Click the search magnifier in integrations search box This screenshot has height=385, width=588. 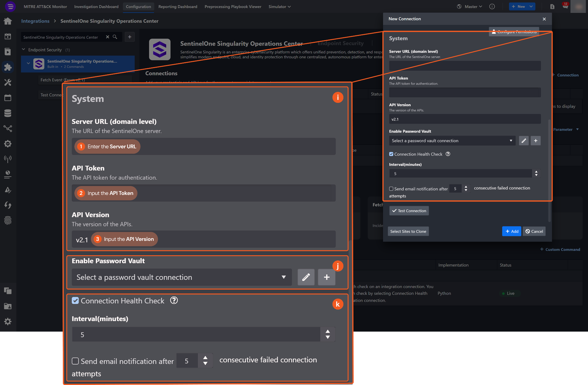point(115,37)
